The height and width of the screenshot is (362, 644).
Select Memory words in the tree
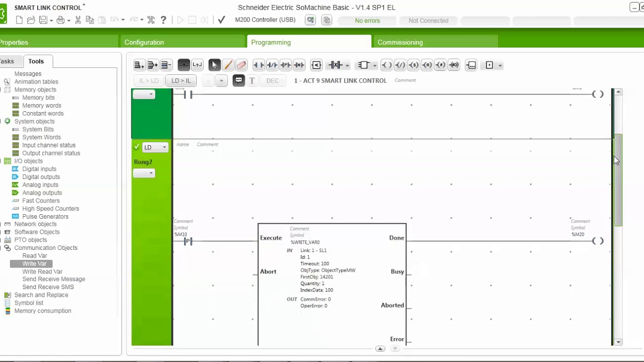pyautogui.click(x=42, y=106)
